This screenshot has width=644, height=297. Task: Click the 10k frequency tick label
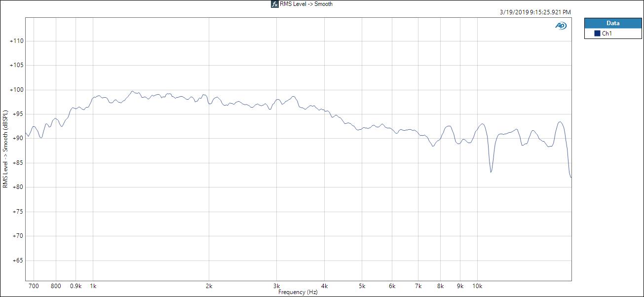pos(477,286)
